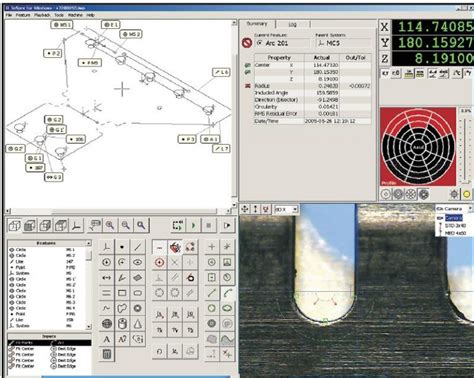Choose STD 3x40 from probe list
Image resolution: width=474 pixels, height=378 pixels.
click(x=456, y=226)
